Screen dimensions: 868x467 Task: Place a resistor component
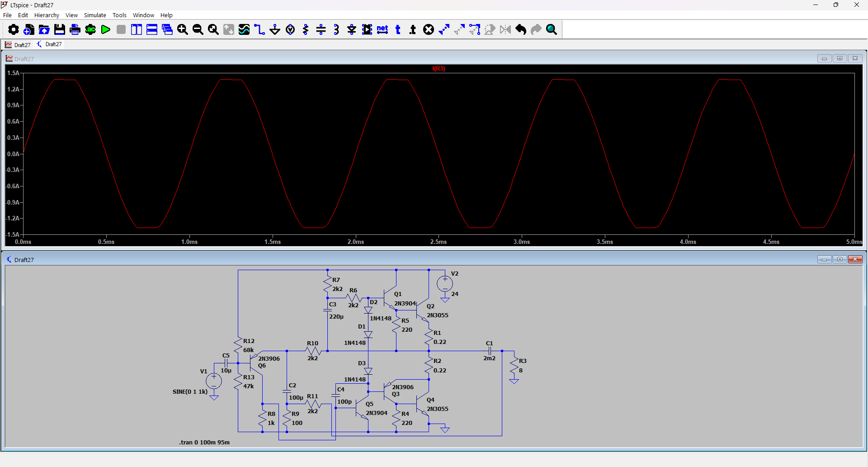306,30
